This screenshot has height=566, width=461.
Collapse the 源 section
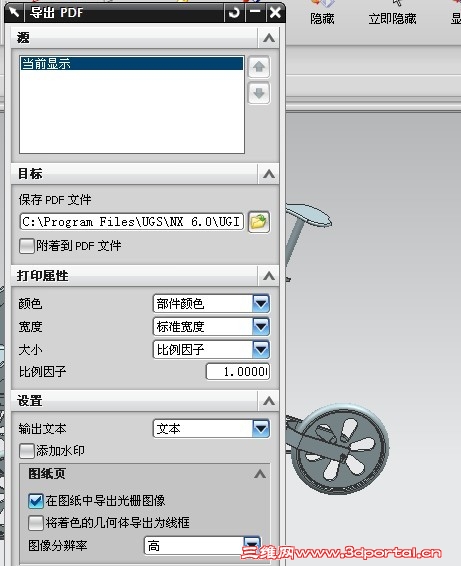tap(269, 38)
